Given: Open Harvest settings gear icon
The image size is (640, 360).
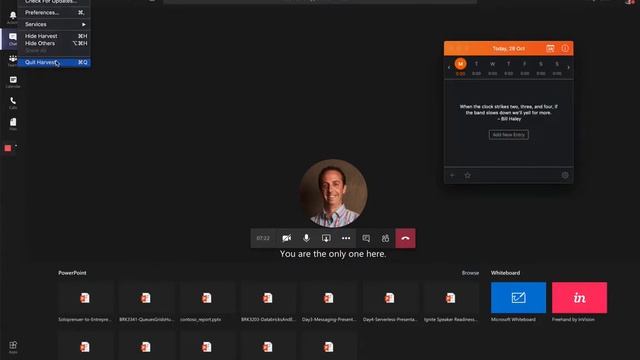Looking at the screenshot, I should click(565, 175).
